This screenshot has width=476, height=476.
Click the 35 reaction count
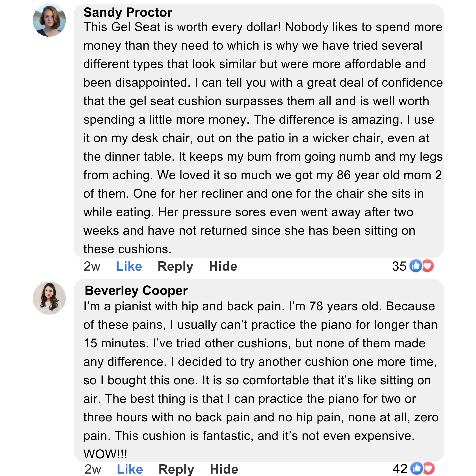[x=399, y=266]
